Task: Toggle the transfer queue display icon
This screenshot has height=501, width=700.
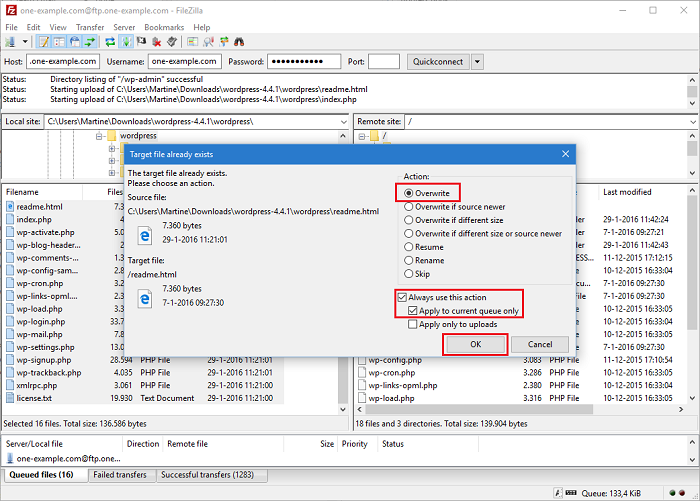Action: coord(90,42)
